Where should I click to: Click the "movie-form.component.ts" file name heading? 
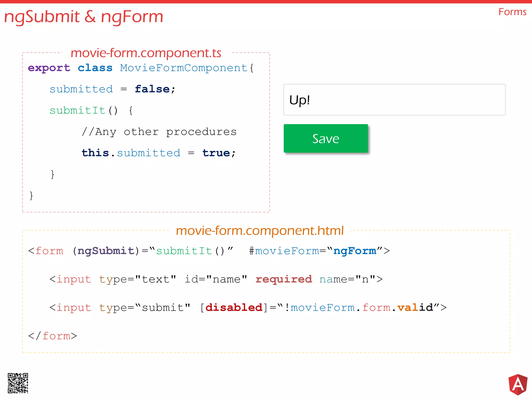coord(146,53)
